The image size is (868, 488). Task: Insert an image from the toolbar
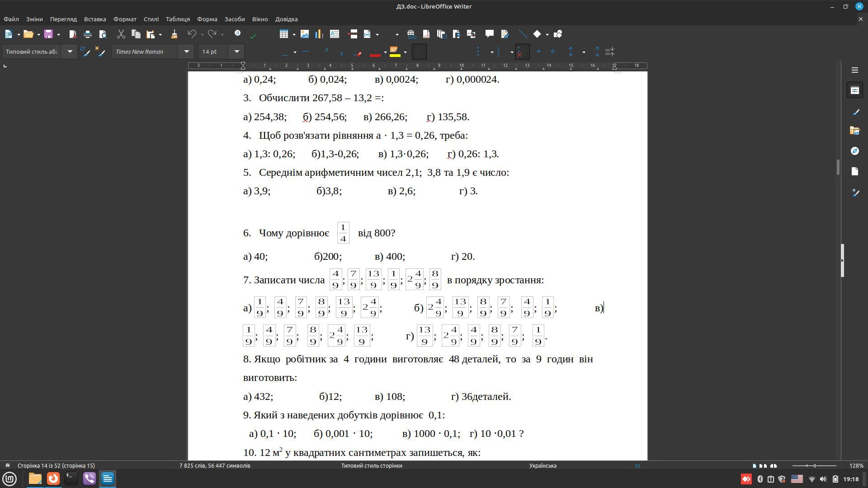(305, 34)
